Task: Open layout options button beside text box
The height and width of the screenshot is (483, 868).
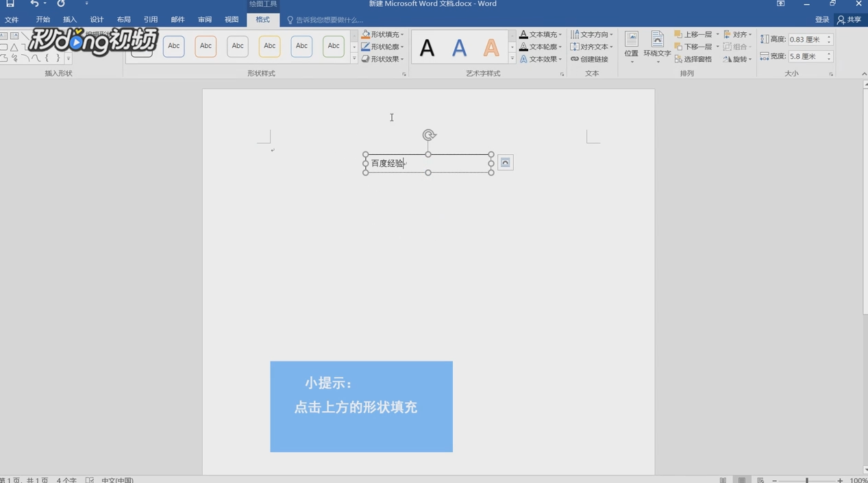Action: [506, 162]
